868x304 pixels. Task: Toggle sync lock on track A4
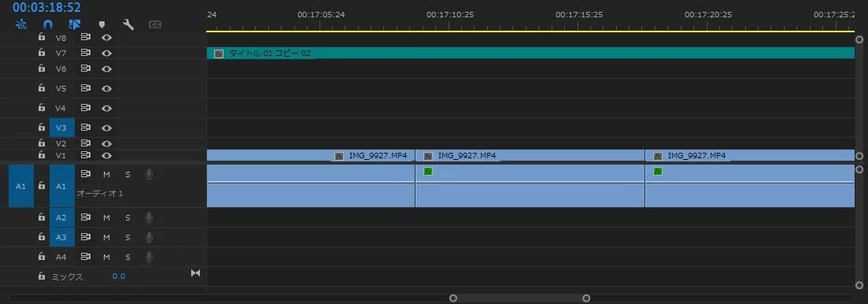(x=86, y=257)
